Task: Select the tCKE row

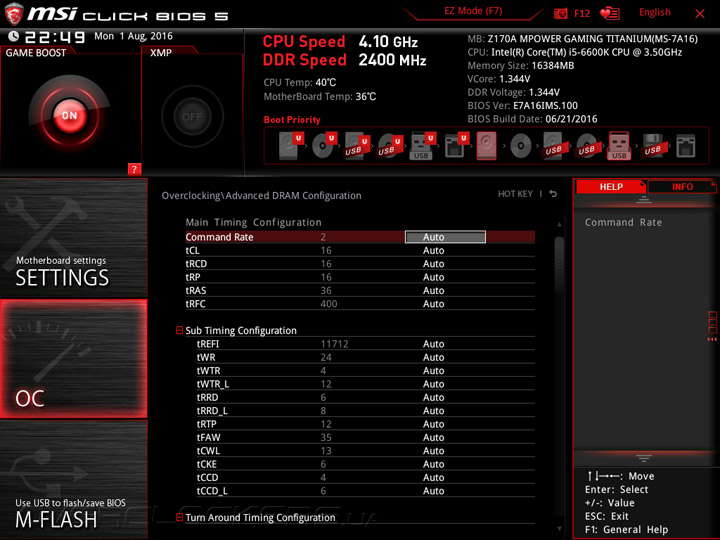Action: [x=366, y=464]
